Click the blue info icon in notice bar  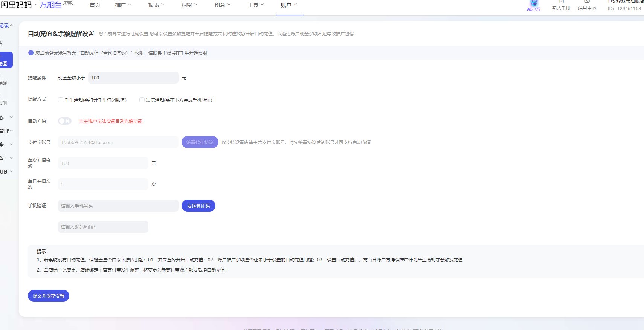pyautogui.click(x=31, y=53)
